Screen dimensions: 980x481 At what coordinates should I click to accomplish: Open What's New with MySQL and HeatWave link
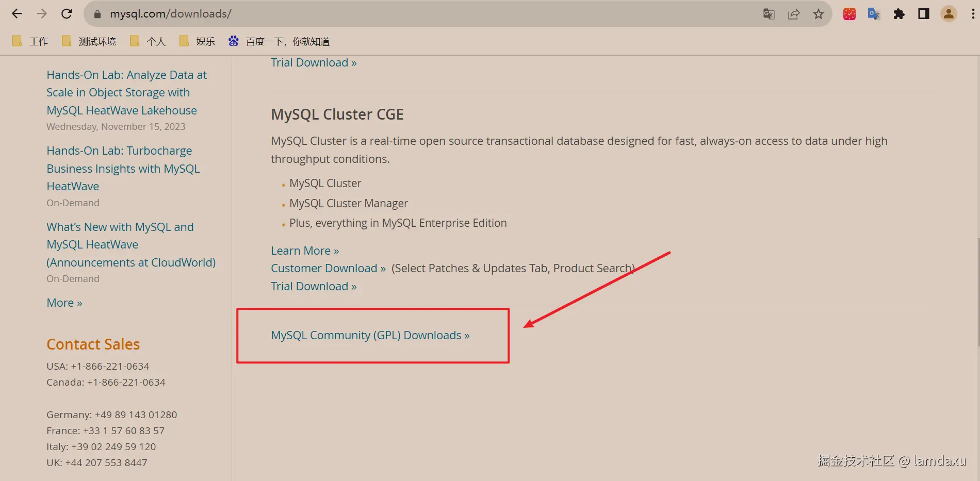click(131, 244)
